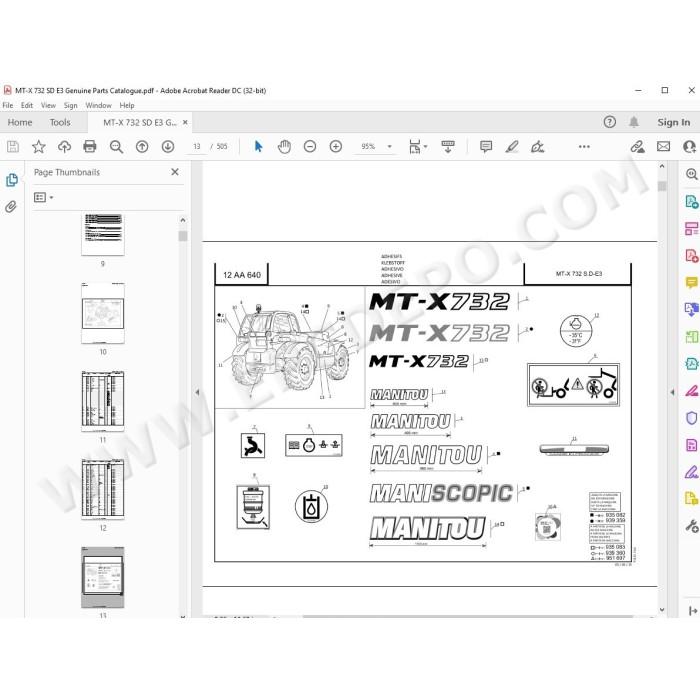
Task: Click the document vertical scrollbar thumb
Action: click(x=662, y=186)
